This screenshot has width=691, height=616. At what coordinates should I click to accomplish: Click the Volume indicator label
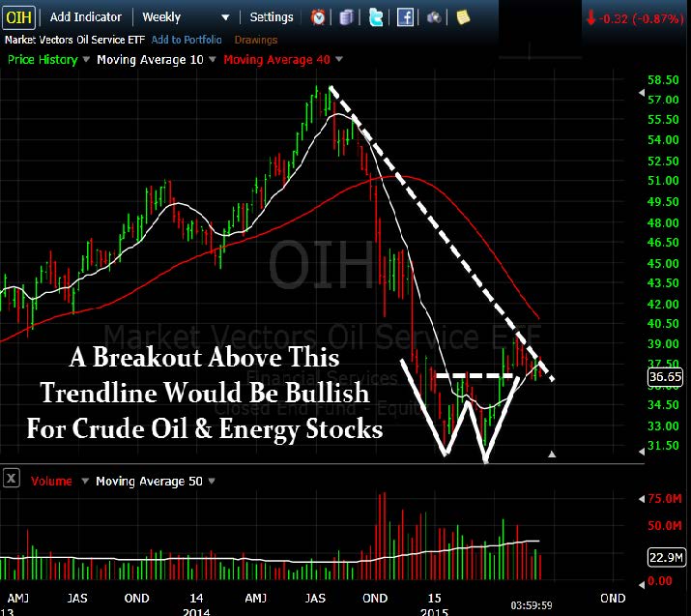(51, 481)
